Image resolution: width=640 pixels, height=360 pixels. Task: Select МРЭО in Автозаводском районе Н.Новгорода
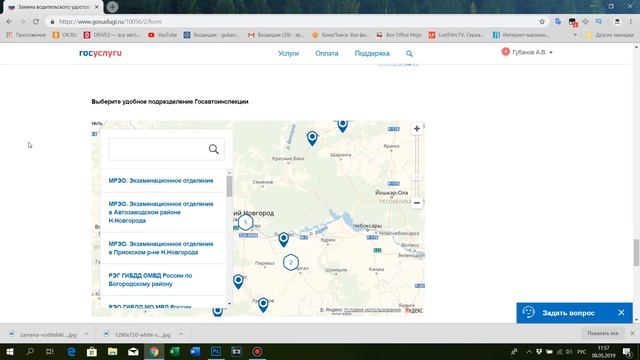[x=161, y=212]
